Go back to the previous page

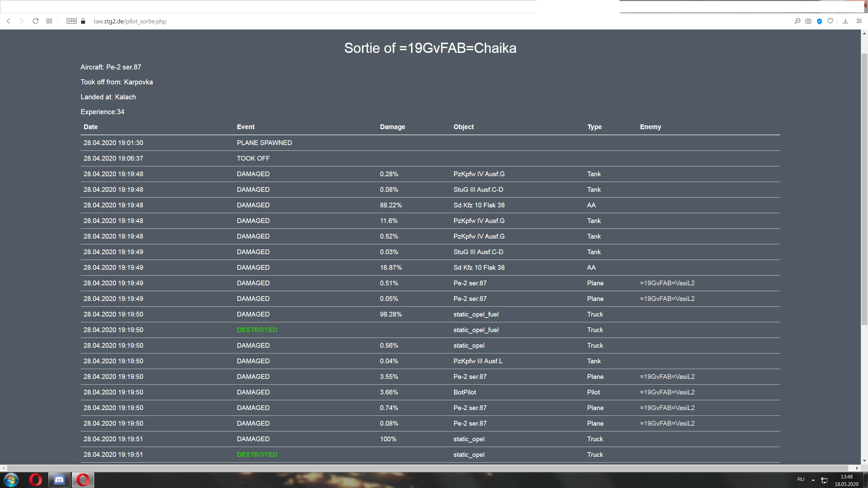pos(9,21)
